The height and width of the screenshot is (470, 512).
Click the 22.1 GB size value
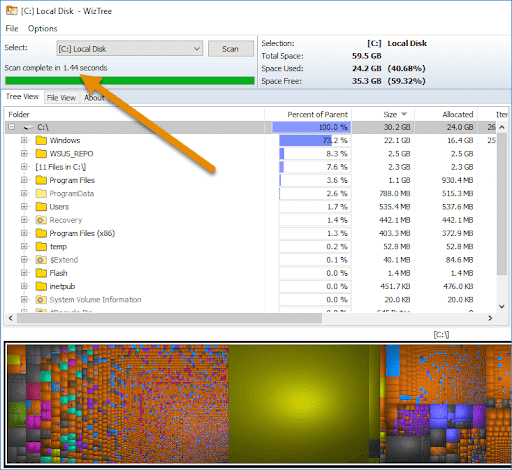pyautogui.click(x=397, y=141)
